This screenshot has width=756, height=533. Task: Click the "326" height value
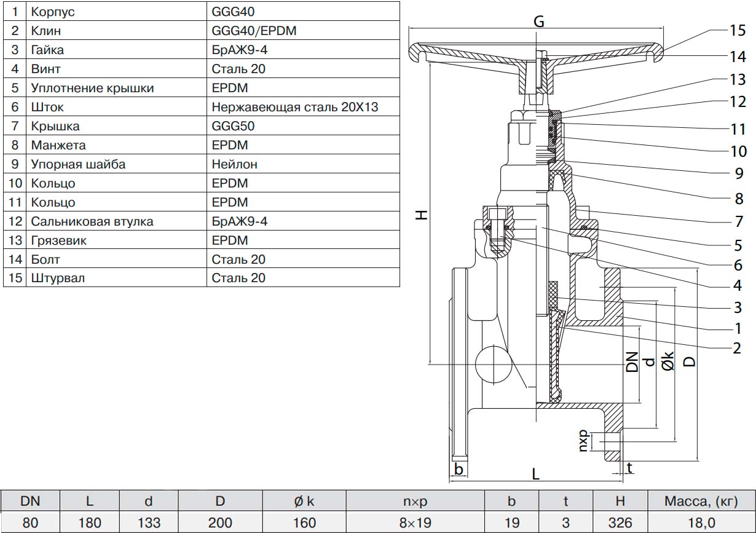pos(619,523)
